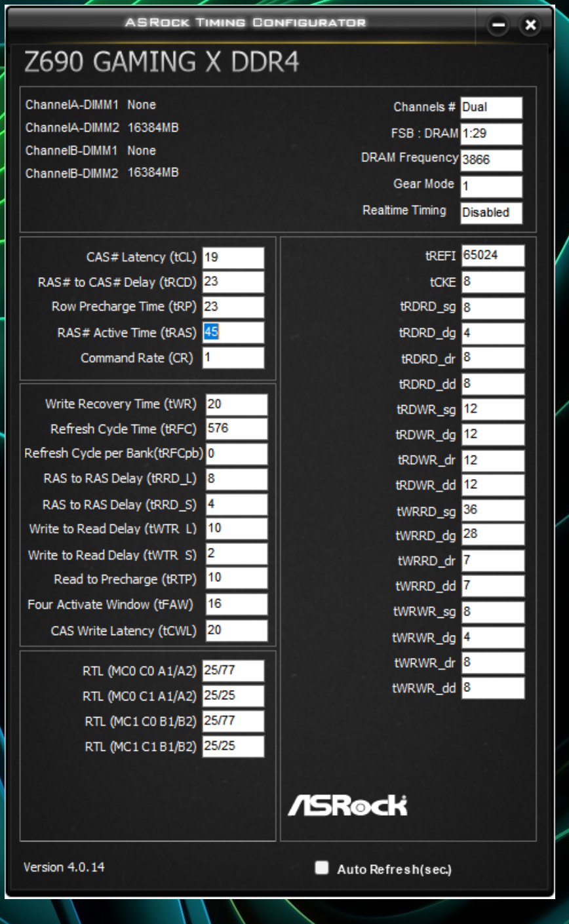569x924 pixels.
Task: Click ChannelB-DIMM2 16384MB text
Action: 102,174
